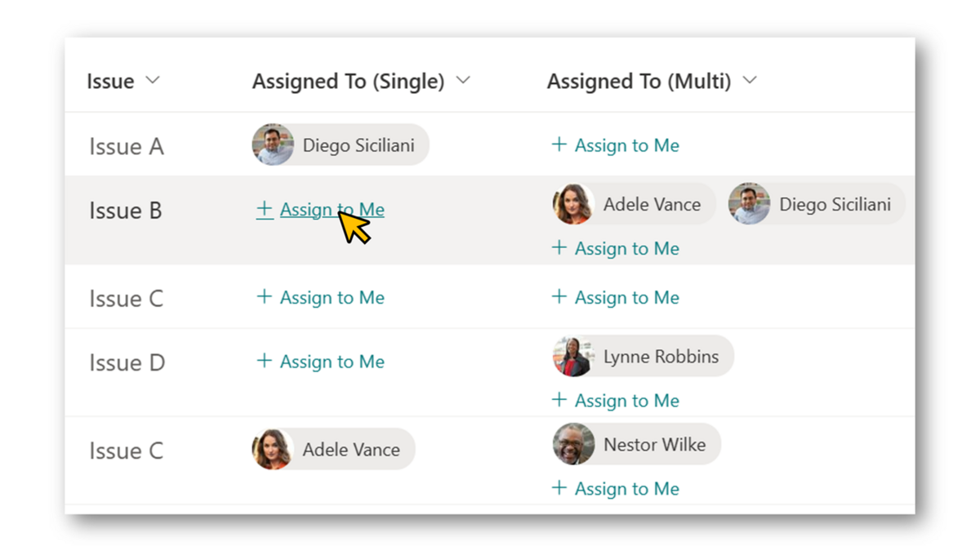The width and height of the screenshot is (980, 551).
Task: Click Lynne Robbins' profile picture
Action: pos(573,357)
